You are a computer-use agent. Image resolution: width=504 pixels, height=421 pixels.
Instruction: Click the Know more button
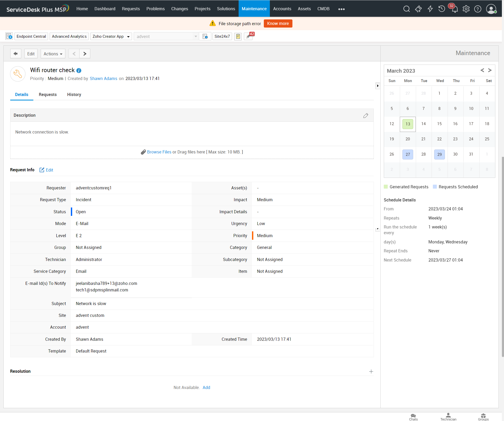[278, 24]
